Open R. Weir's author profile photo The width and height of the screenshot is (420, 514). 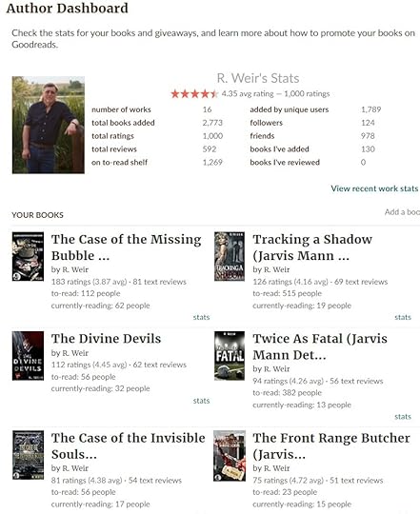(x=49, y=125)
